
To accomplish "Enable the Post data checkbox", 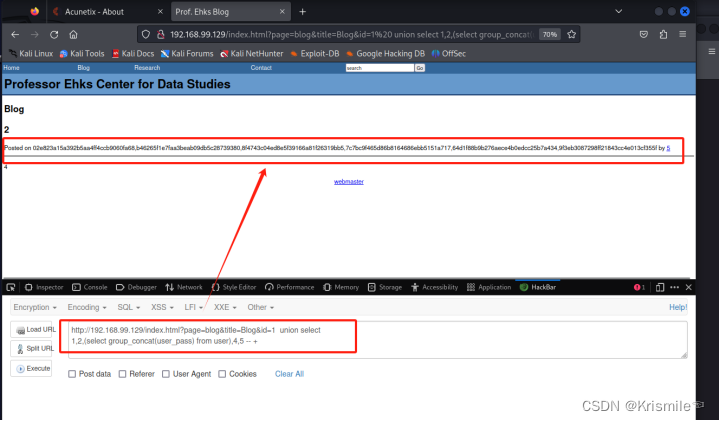I will pyautogui.click(x=72, y=374).
